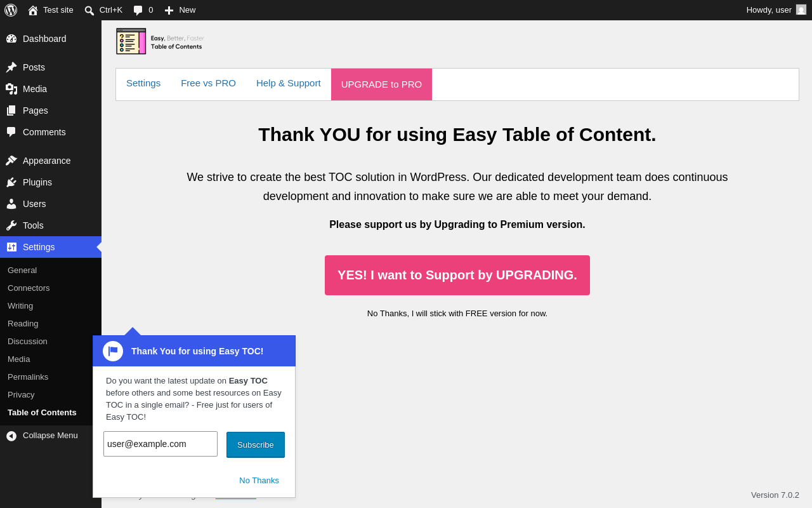Screen dimensions: 812x508
Task: Switch to the Help & Support tab
Action: (x=289, y=83)
